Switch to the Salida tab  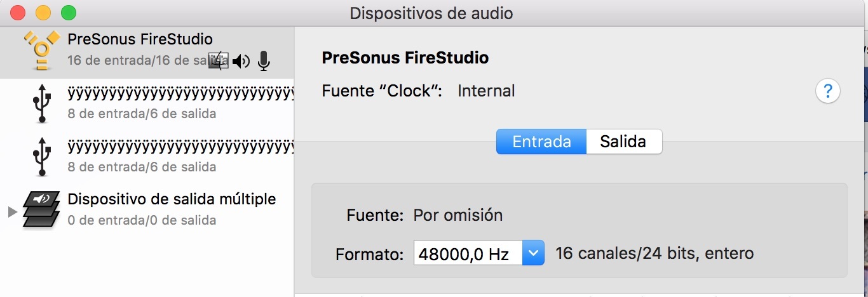[623, 142]
